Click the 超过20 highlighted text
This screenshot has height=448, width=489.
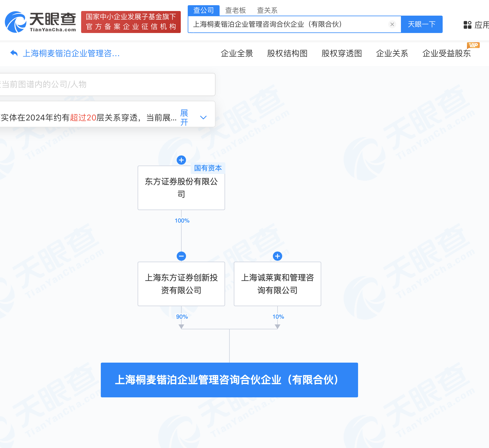(83, 118)
